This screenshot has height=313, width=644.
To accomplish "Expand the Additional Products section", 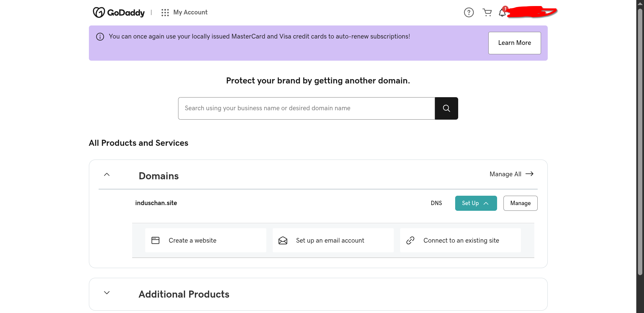I will [107, 293].
